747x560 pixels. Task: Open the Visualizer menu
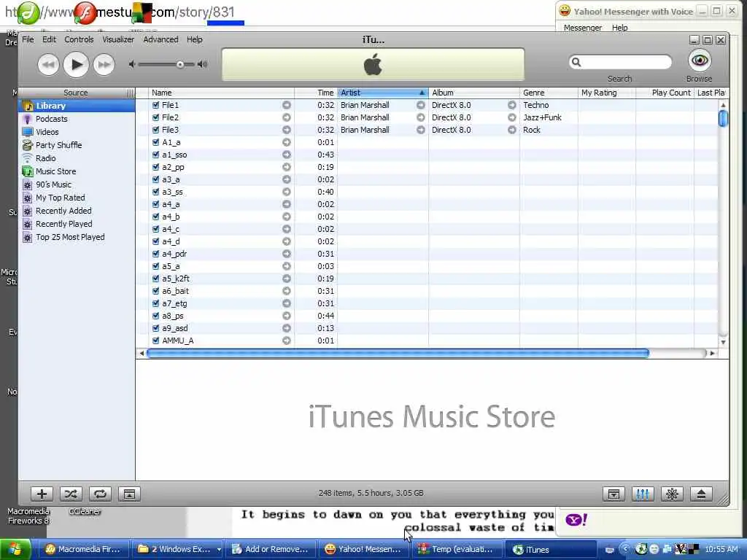(x=118, y=39)
